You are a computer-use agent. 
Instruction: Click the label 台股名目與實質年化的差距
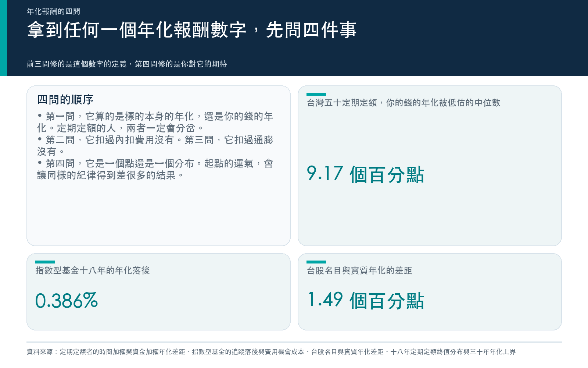pos(359,270)
